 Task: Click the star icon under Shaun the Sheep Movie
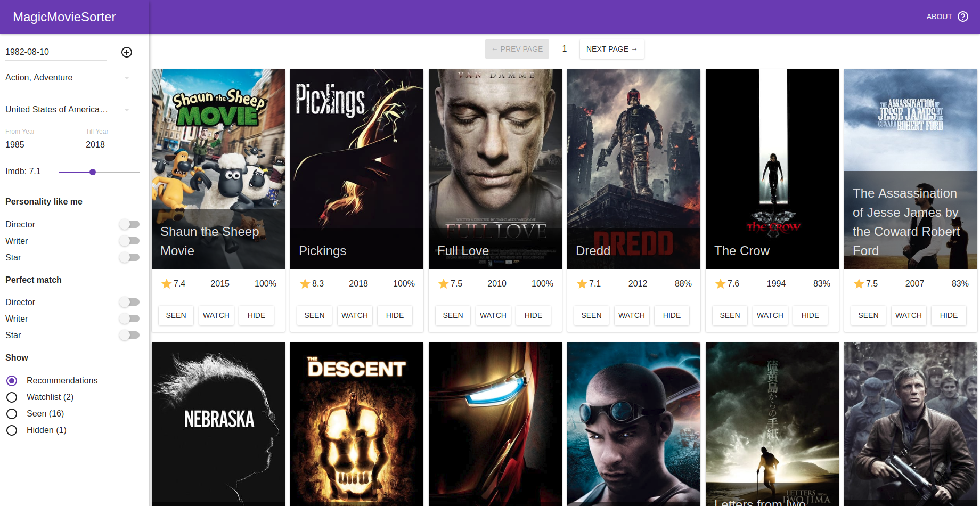pyautogui.click(x=166, y=284)
